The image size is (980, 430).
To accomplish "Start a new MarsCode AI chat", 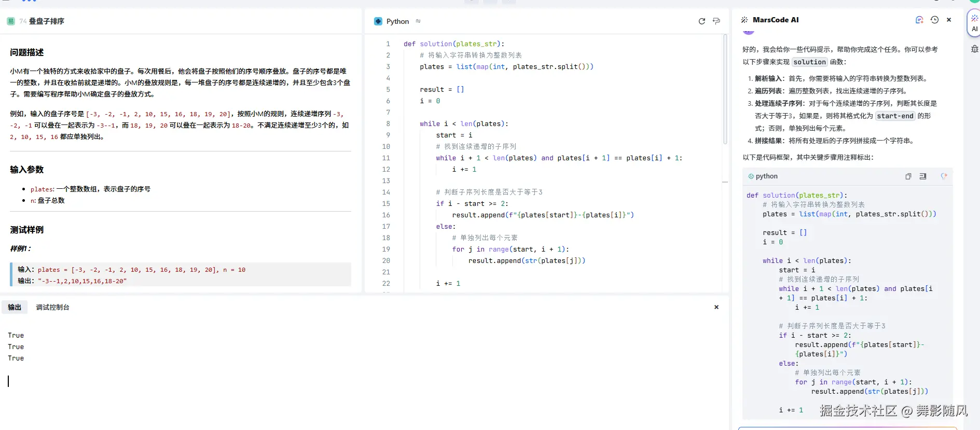I will (x=919, y=20).
